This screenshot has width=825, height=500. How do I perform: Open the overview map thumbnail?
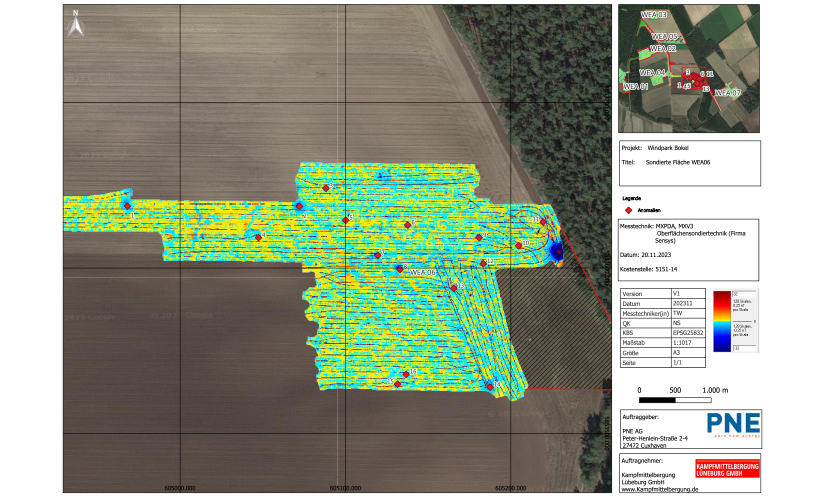[x=689, y=68]
